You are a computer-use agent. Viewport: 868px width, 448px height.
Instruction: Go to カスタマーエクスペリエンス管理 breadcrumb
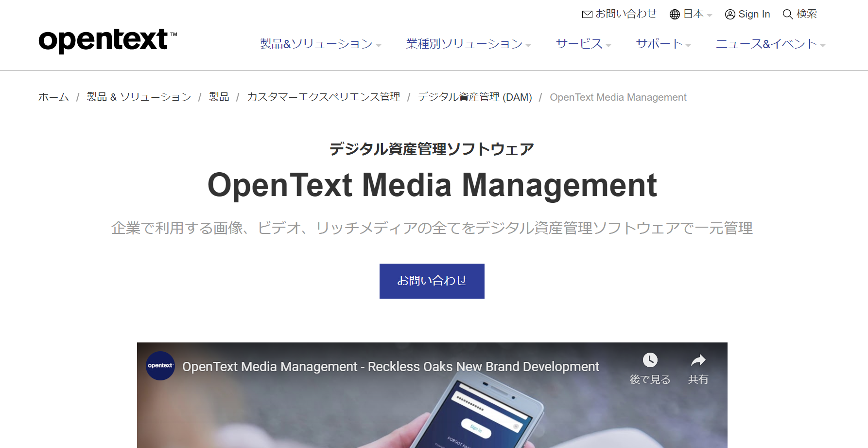tap(324, 97)
